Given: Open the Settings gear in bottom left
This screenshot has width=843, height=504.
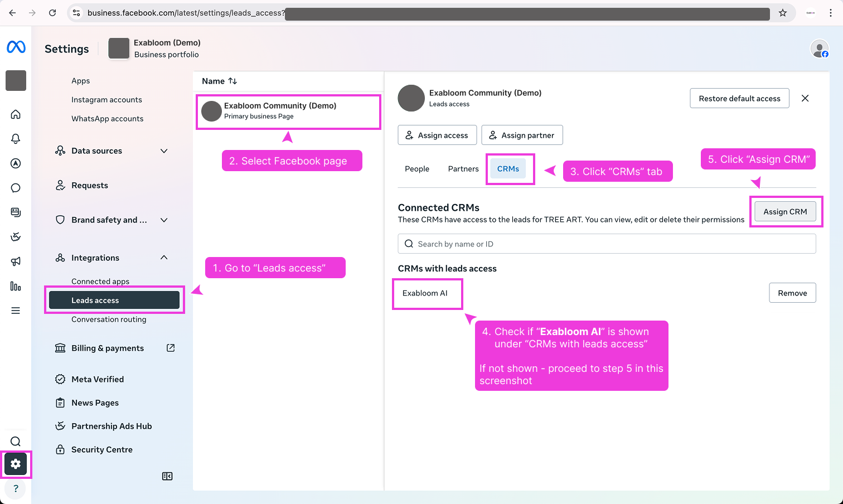Looking at the screenshot, I should 16,464.
